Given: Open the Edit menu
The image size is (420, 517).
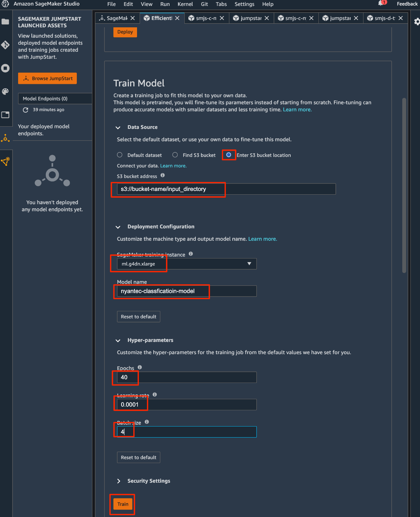Looking at the screenshot, I should click(x=129, y=4).
